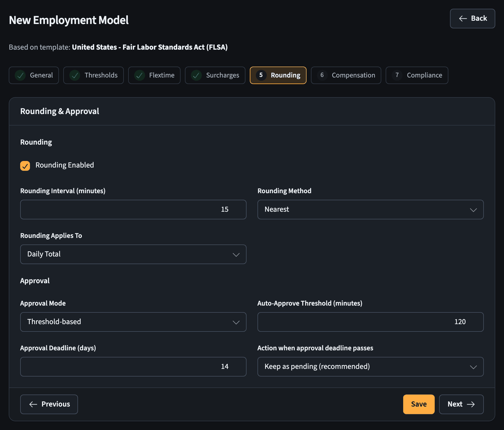Click the step number 7 badge
The height and width of the screenshot is (430, 504).
point(397,75)
